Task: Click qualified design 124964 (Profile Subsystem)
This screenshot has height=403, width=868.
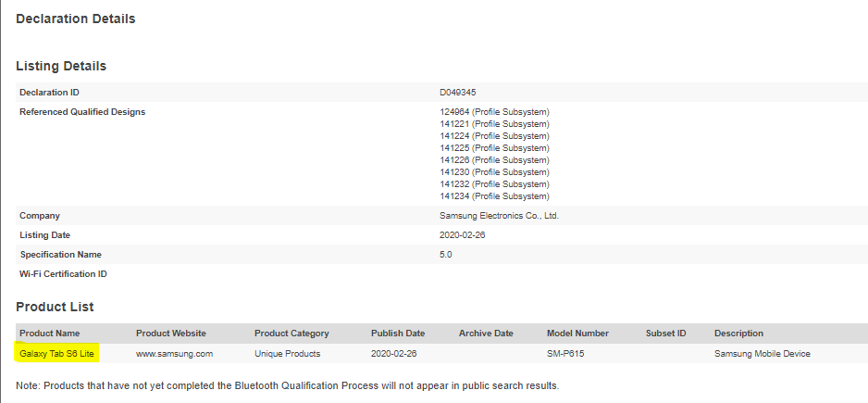Action: 494,112
